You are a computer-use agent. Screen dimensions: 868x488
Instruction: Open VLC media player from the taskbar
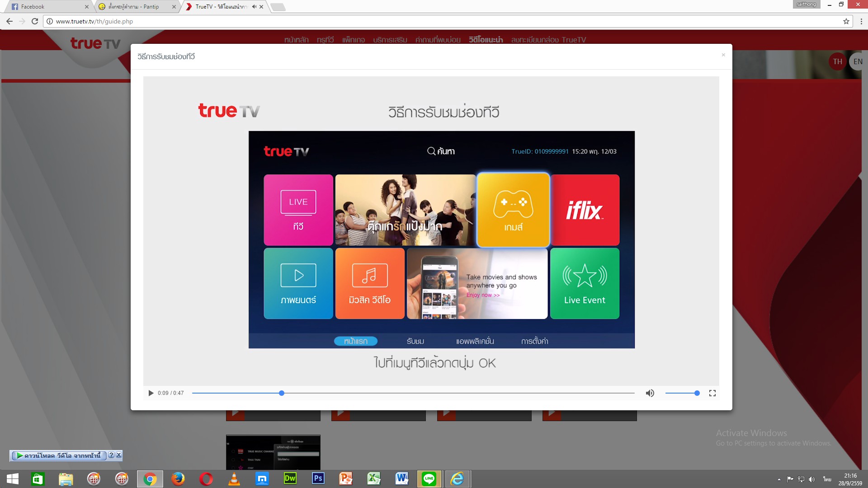pos(234,479)
